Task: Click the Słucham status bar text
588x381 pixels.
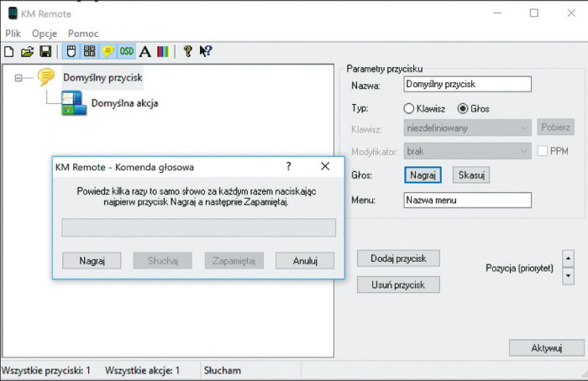Action: [223, 371]
